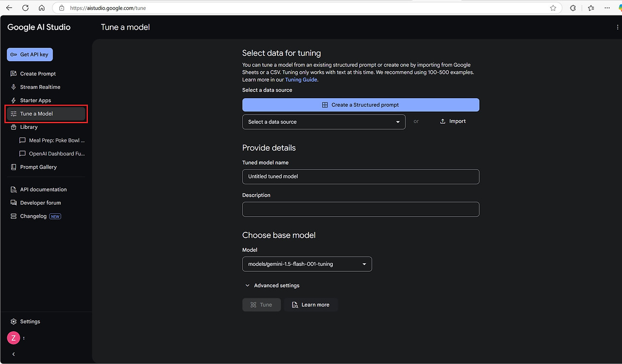Click the Tune button
The image size is (622, 364).
click(x=261, y=305)
